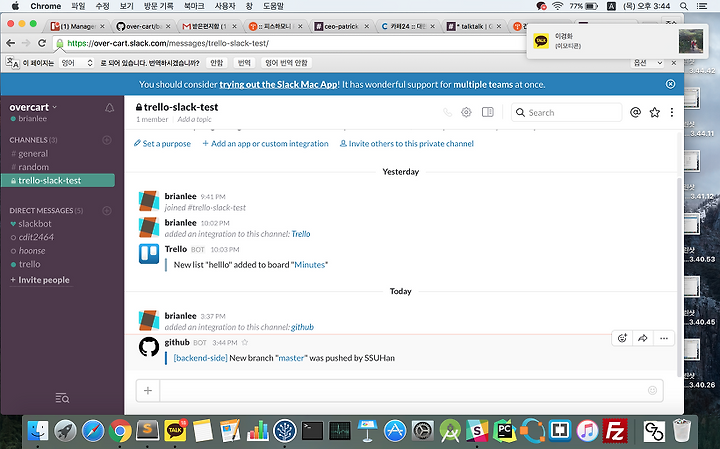
Task: Switch to the ceo-patrick tab
Action: point(341,26)
